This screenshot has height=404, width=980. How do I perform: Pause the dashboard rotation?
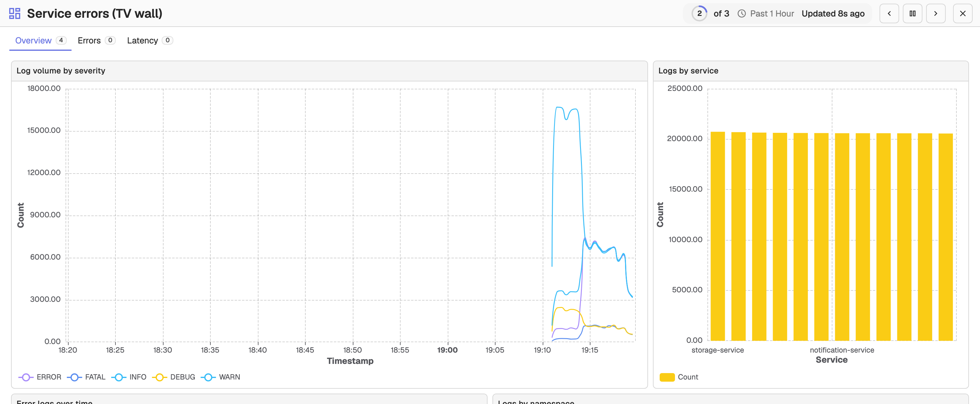(x=912, y=14)
